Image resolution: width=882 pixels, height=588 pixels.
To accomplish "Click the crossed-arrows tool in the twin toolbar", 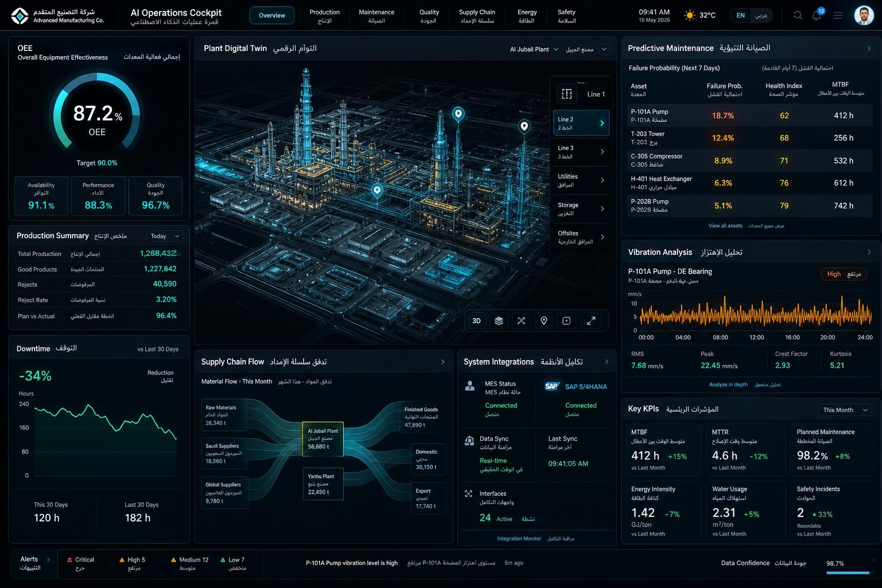I will [521, 321].
